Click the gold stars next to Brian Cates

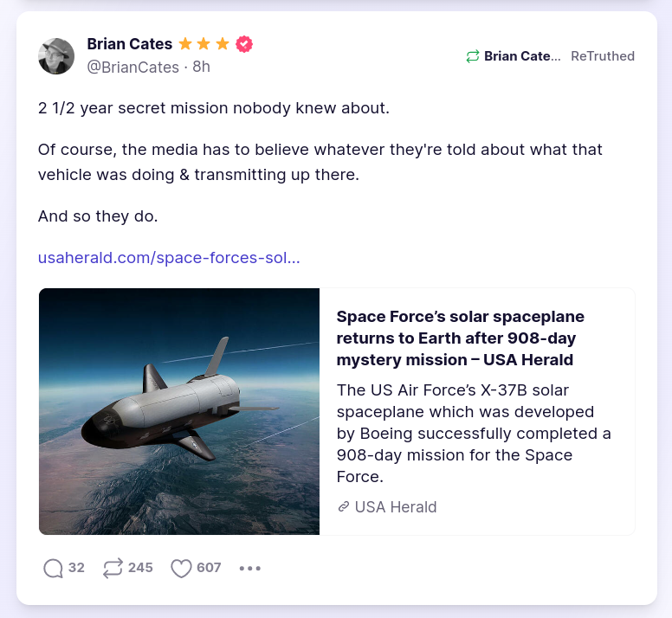pos(204,44)
